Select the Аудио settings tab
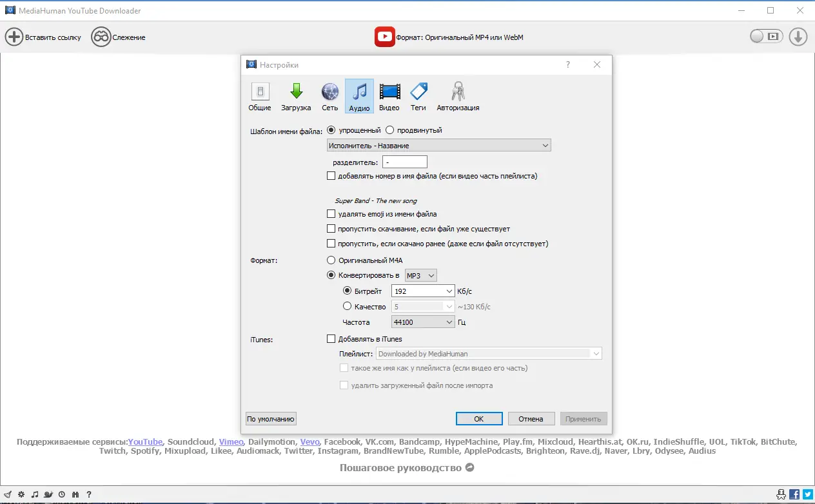The image size is (815, 504). [359, 97]
